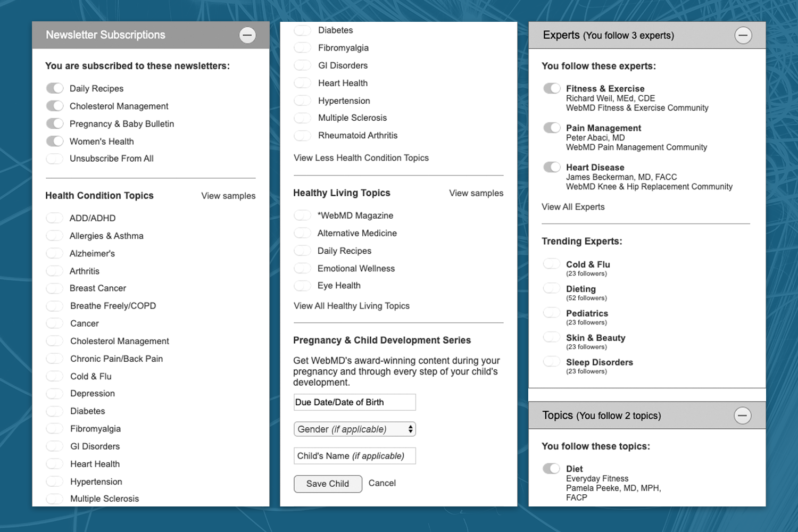Screen dimensions: 798x532
Task: Enable Diabetes toggle in middle panel
Action: click(303, 30)
